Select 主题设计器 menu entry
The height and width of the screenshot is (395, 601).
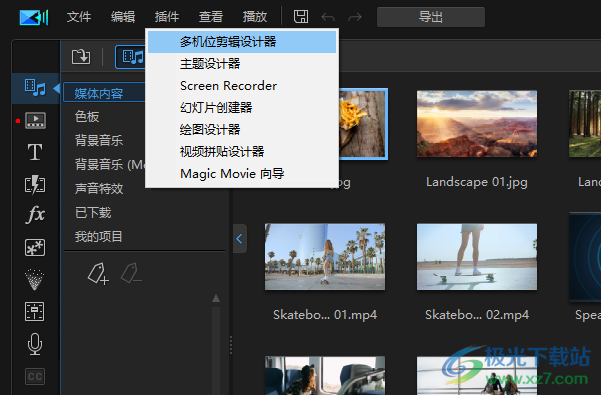[242, 64]
